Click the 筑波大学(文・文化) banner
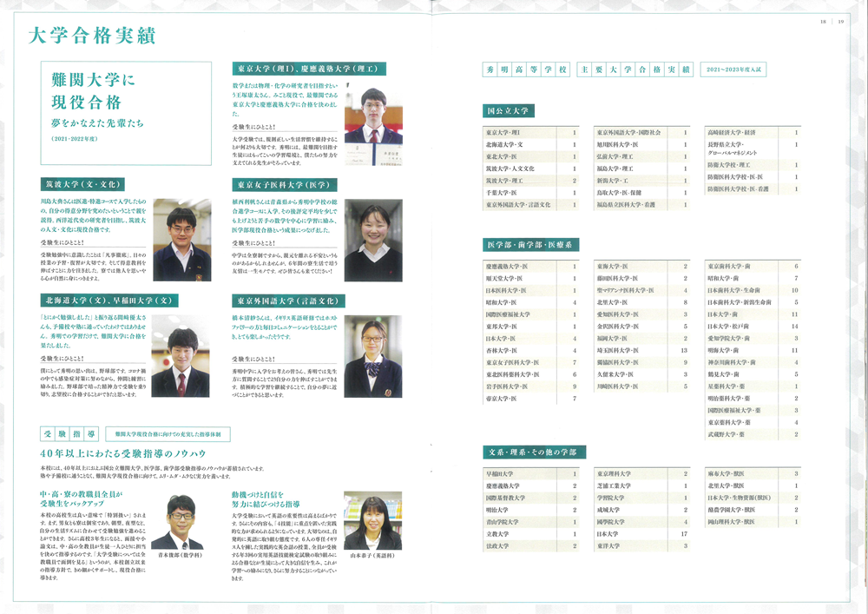 tap(82, 184)
